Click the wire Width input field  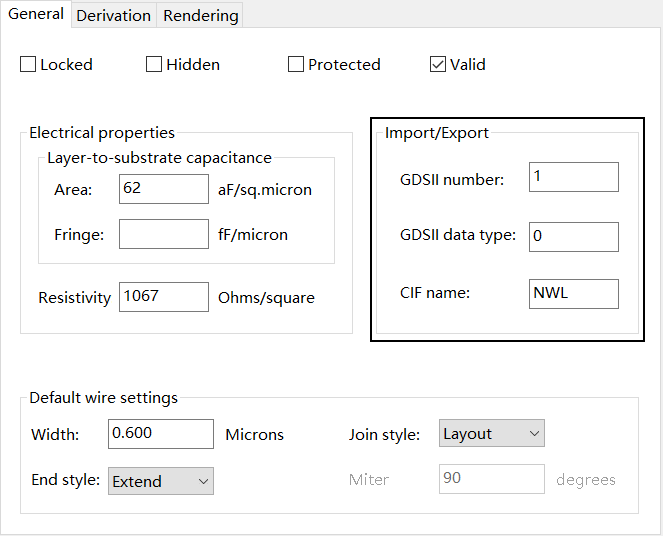[x=162, y=434]
